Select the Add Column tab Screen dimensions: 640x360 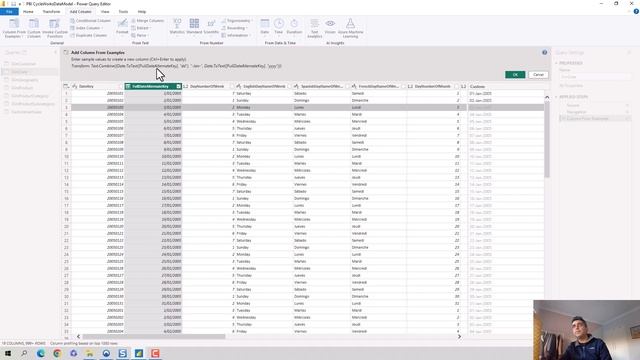(80, 11)
